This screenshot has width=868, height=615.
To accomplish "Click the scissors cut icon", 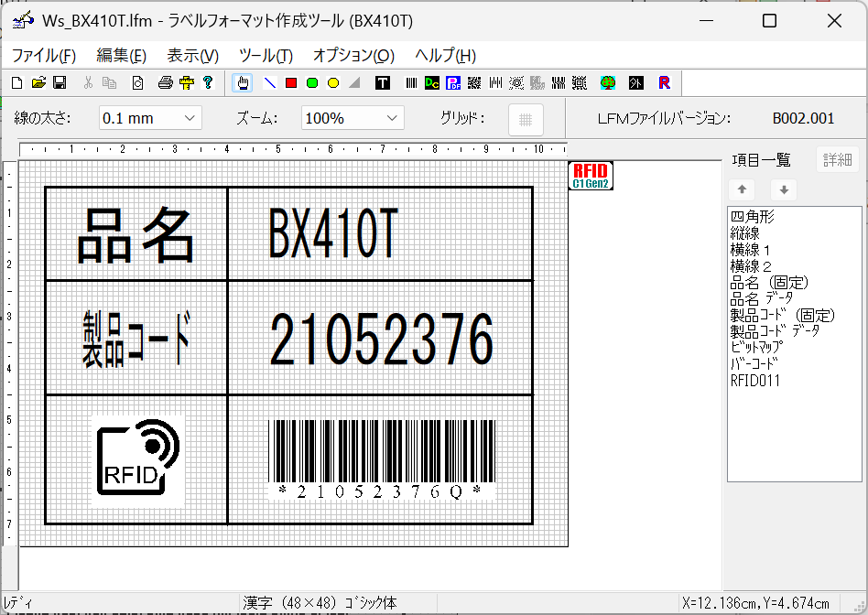I will pyautogui.click(x=88, y=83).
